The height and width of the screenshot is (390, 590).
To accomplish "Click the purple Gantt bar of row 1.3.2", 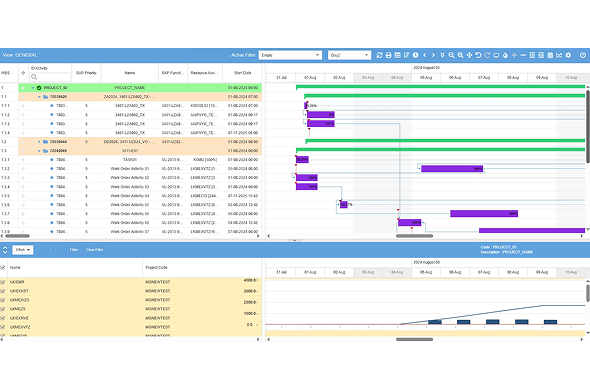I will point(452,169).
